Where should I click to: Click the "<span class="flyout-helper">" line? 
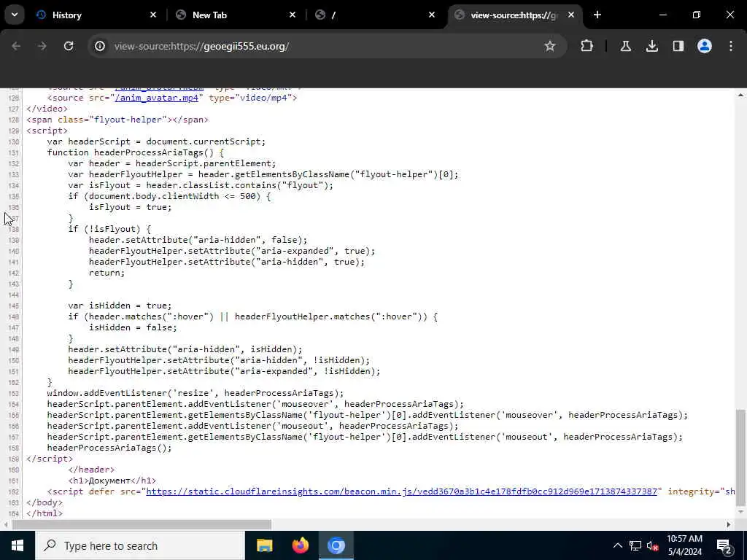[x=117, y=120]
